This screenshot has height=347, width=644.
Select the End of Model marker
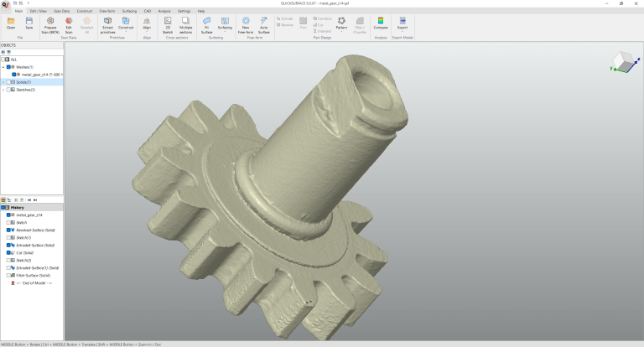[34, 283]
